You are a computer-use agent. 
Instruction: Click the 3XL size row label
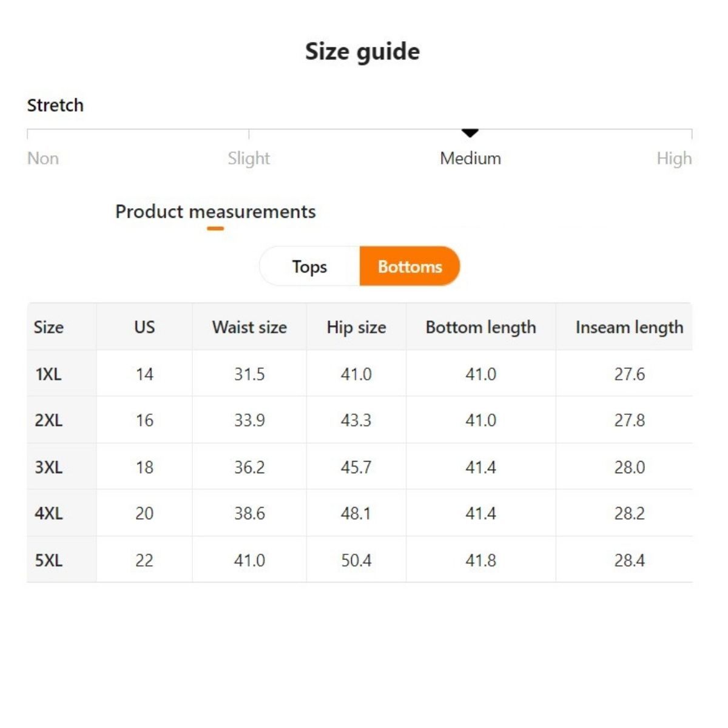tap(49, 467)
